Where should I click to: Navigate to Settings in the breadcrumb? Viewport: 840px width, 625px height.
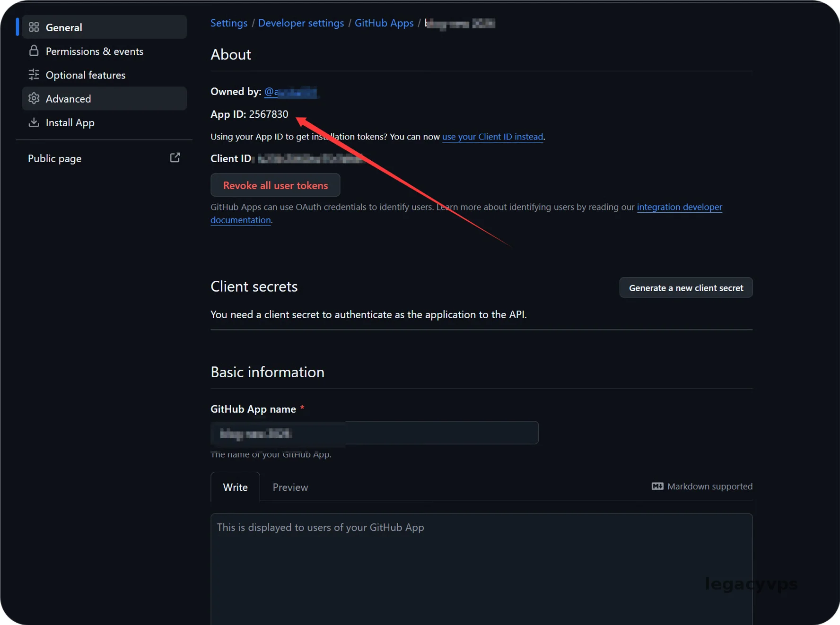coord(229,23)
